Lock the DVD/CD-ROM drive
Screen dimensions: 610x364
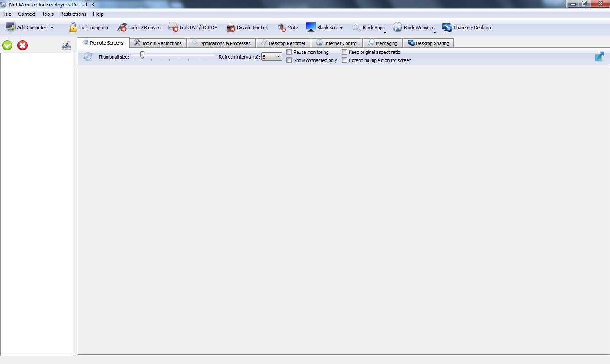pyautogui.click(x=193, y=27)
